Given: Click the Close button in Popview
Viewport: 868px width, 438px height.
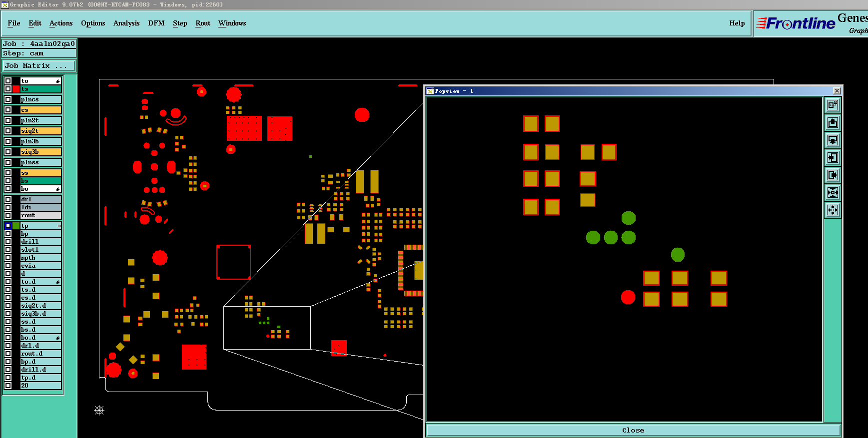Looking at the screenshot, I should click(633, 430).
